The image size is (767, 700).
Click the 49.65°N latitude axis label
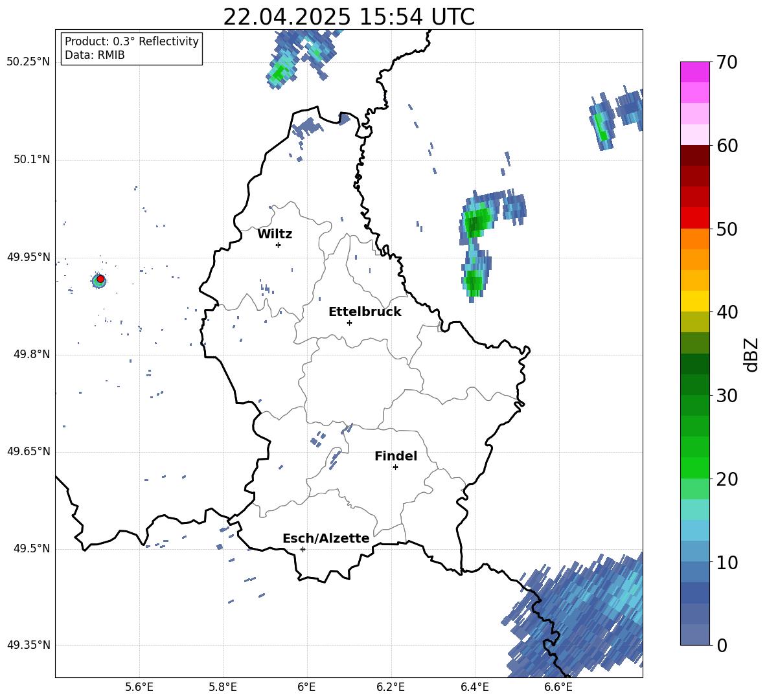[29, 451]
